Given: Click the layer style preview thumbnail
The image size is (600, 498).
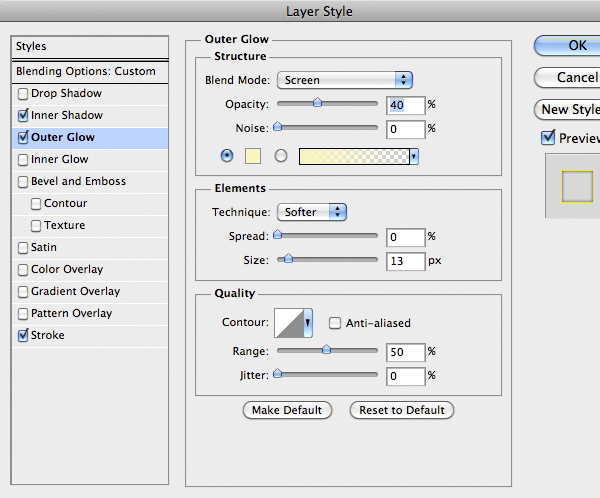Looking at the screenshot, I should point(577,186).
